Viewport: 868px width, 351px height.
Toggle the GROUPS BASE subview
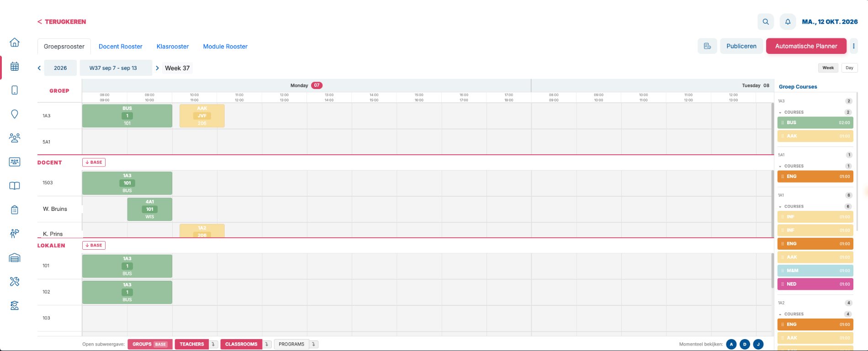click(150, 344)
